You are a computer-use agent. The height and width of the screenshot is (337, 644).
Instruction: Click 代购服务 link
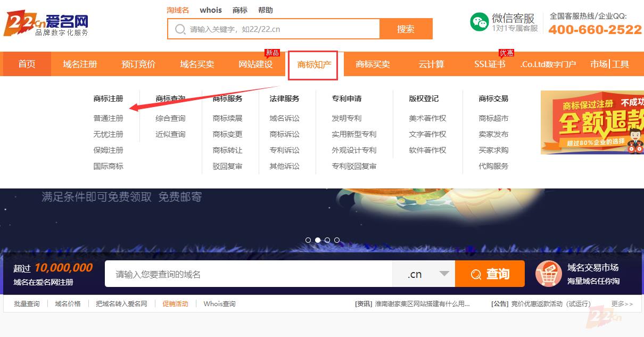point(493,166)
